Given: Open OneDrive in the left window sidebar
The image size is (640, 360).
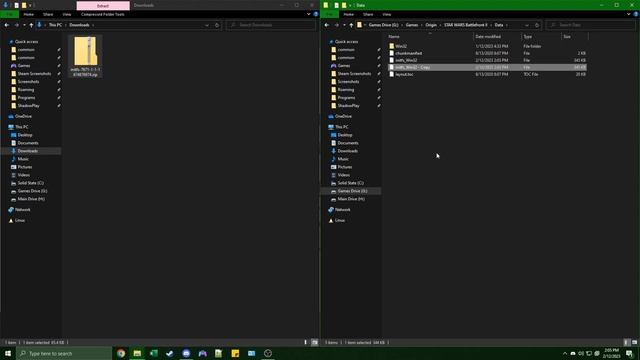Looking at the screenshot, I should (23, 116).
